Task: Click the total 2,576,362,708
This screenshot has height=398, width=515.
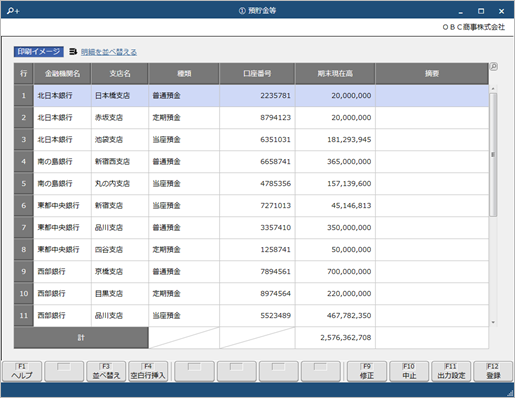Action: [x=346, y=338]
